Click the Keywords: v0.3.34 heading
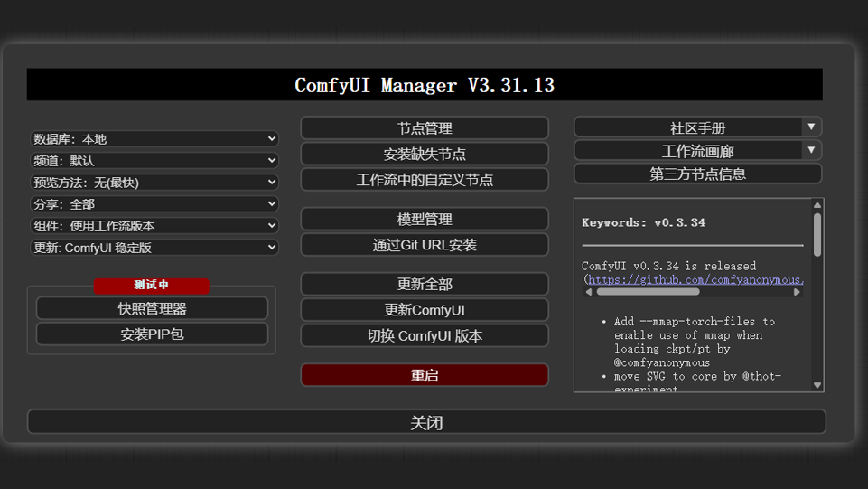Viewport: 868px width, 489px height. [x=643, y=222]
